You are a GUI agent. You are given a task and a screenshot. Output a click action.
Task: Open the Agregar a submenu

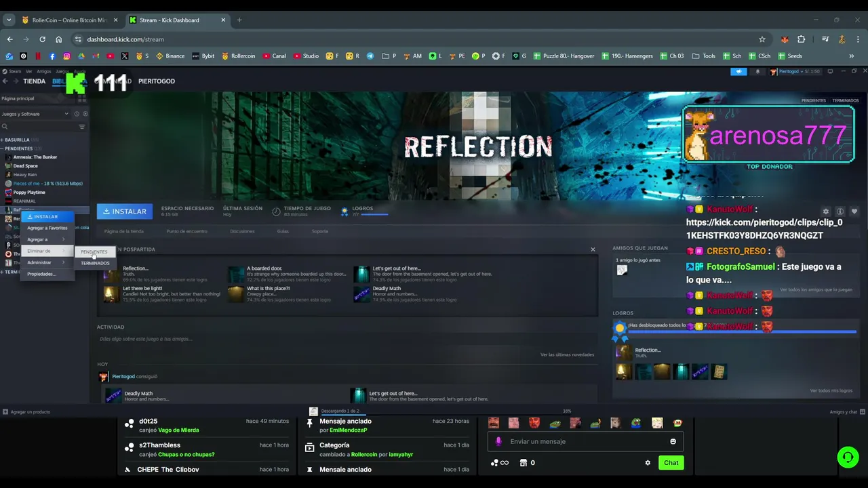point(47,239)
